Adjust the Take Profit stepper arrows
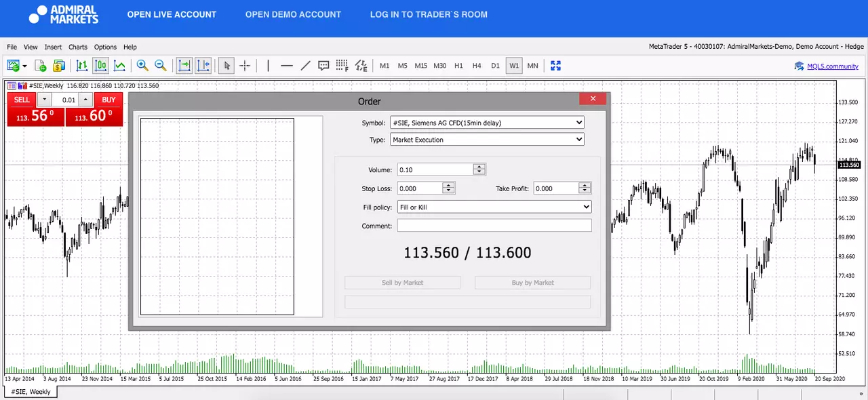Screen dimensions: 868x400 (x=585, y=188)
